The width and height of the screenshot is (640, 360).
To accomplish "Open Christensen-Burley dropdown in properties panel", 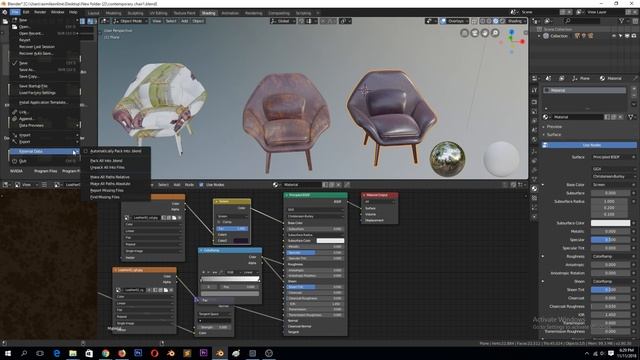I will 613,176.
